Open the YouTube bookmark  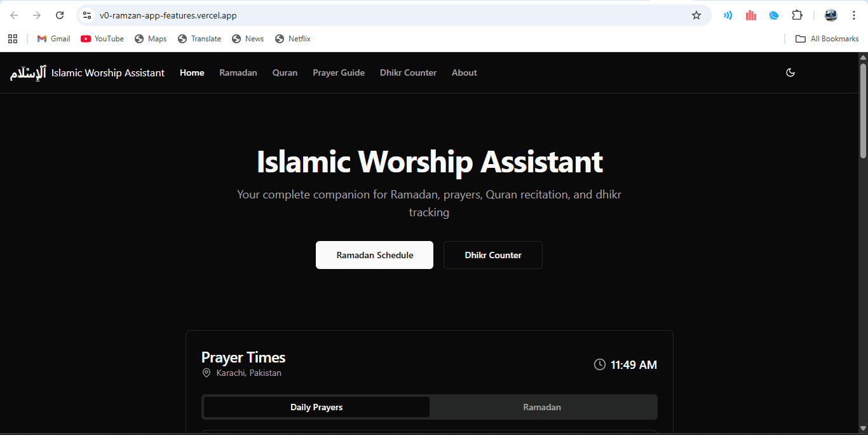click(102, 39)
